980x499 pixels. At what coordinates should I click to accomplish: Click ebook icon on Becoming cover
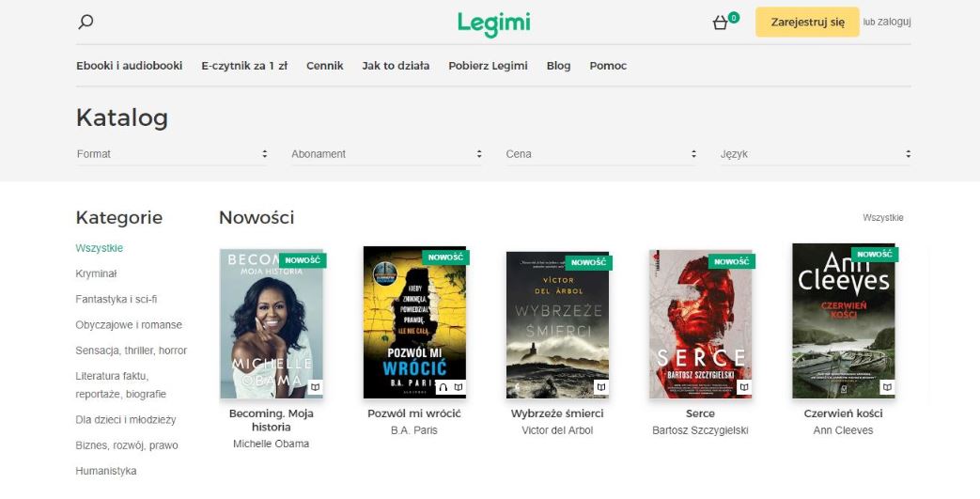[316, 387]
